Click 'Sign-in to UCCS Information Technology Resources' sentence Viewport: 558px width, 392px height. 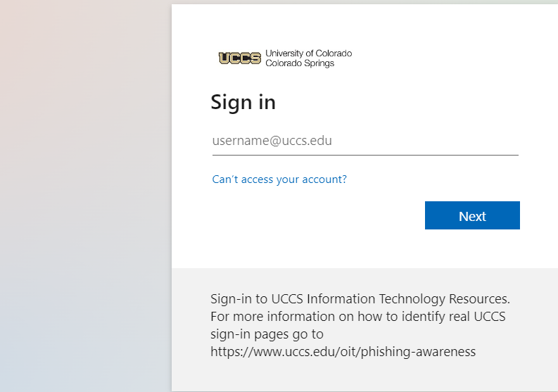(360, 298)
